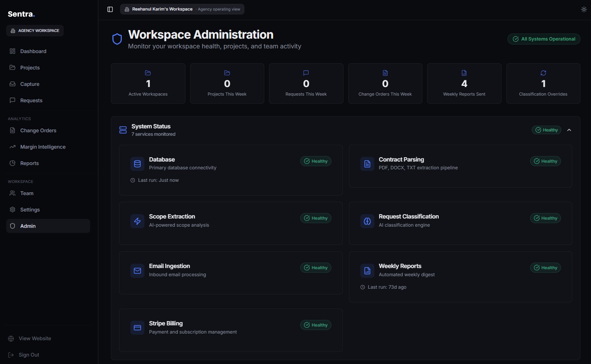591x364 pixels.
Task: Click Contract Parsing Healthy badge
Action: pyautogui.click(x=545, y=161)
